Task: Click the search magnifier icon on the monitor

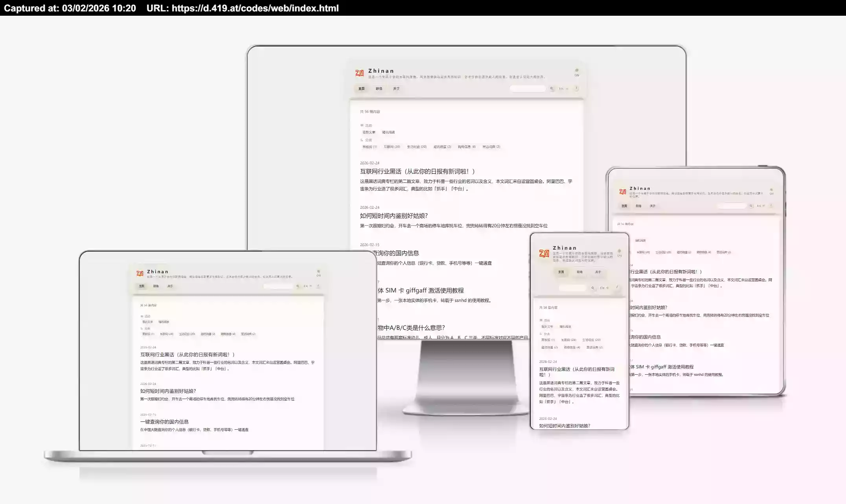Action: [552, 88]
